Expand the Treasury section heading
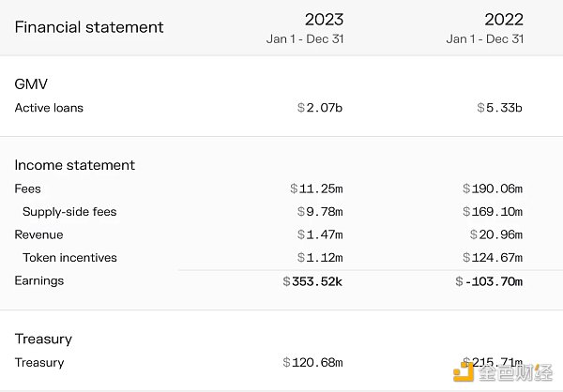Viewport: 563px width, 392px height. [x=43, y=339]
